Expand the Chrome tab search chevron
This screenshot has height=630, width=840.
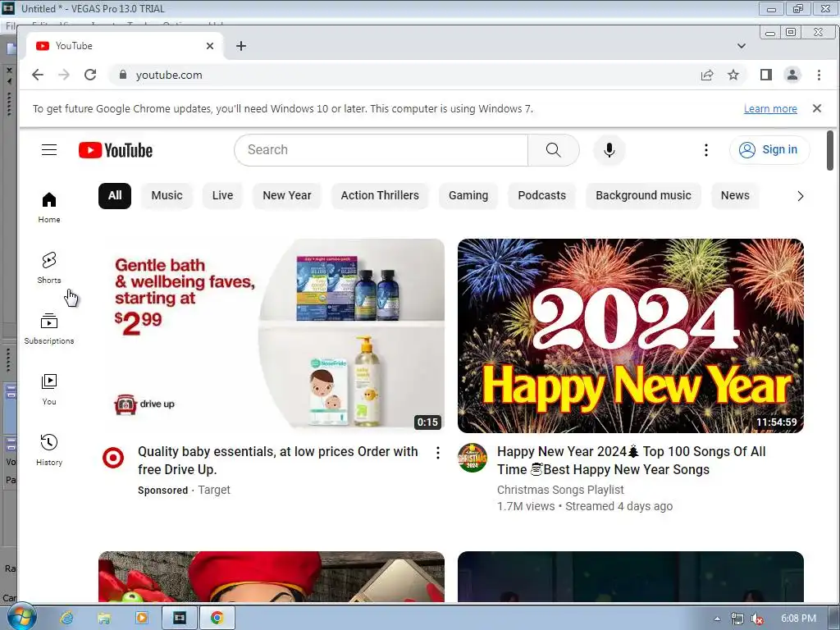(742, 46)
